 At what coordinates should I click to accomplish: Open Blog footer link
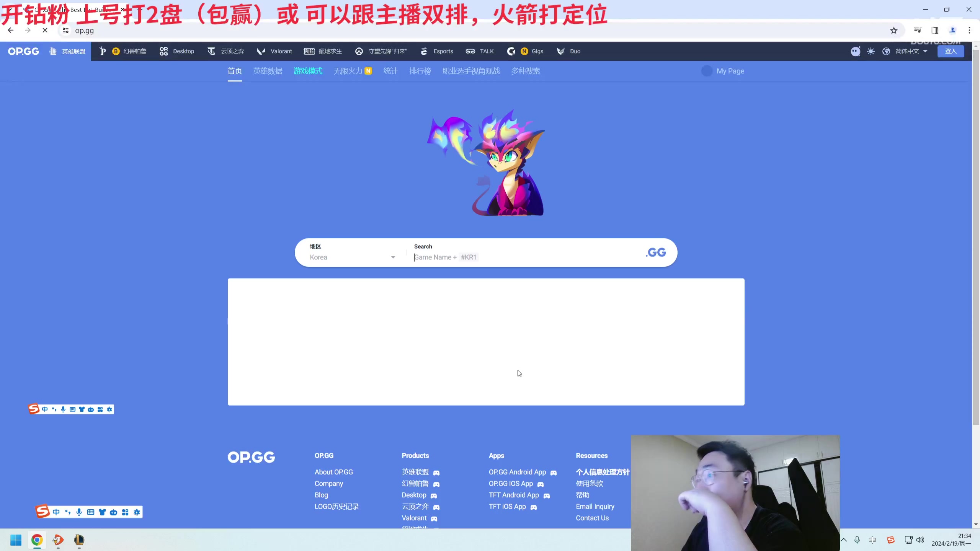tap(321, 495)
